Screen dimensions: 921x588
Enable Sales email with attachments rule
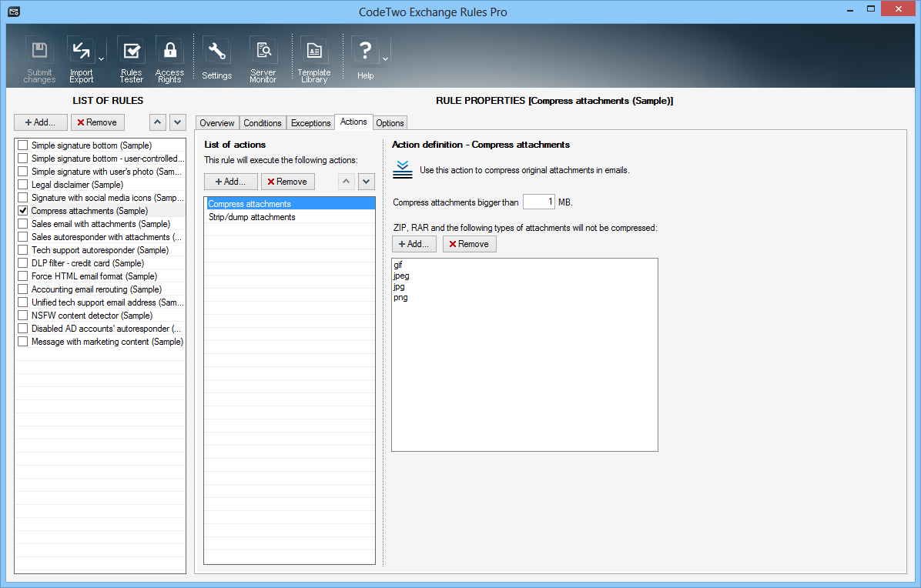click(23, 224)
